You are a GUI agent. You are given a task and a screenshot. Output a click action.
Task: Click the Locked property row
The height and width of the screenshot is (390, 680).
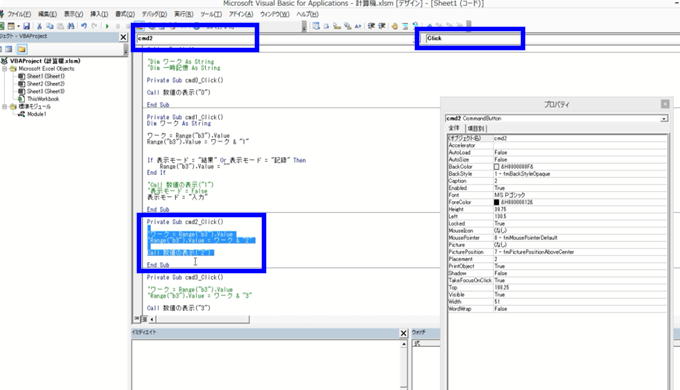point(557,223)
